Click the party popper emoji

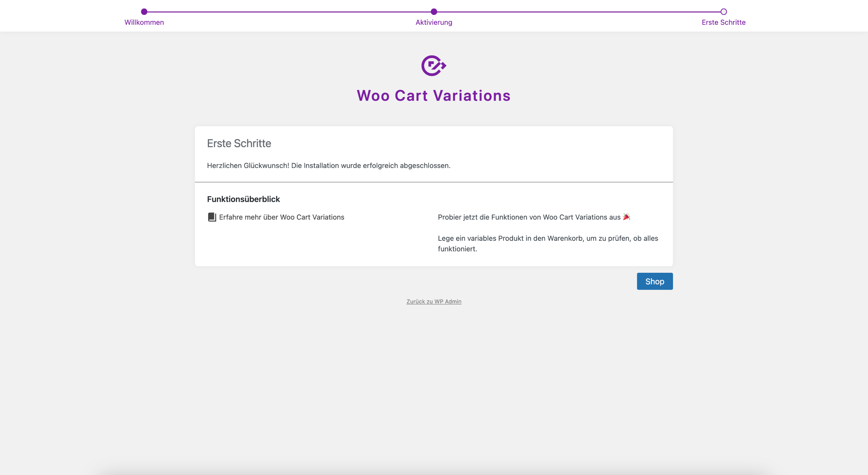(x=627, y=217)
